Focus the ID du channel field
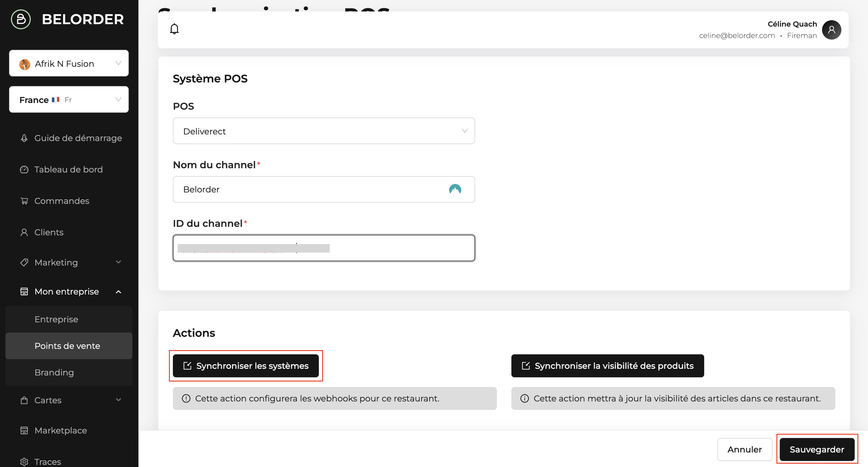 (324, 248)
